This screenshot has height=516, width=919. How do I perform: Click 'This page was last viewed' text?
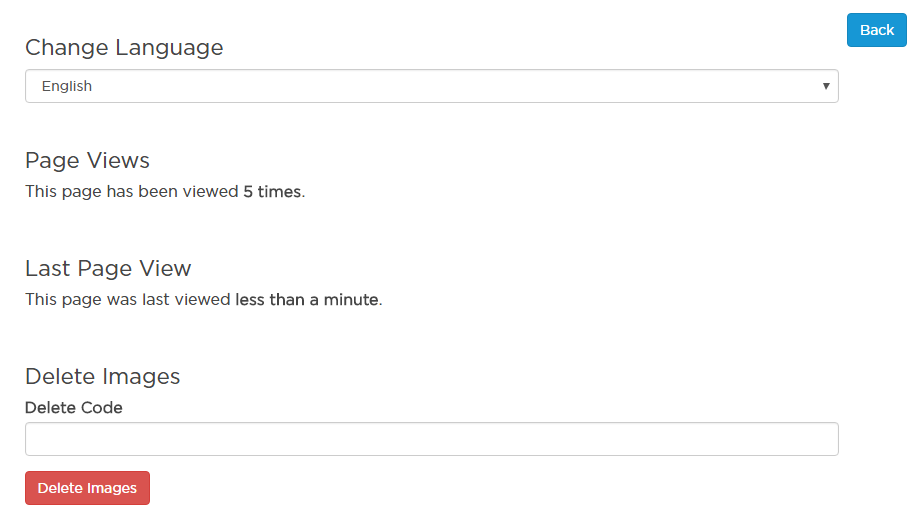click(x=128, y=299)
